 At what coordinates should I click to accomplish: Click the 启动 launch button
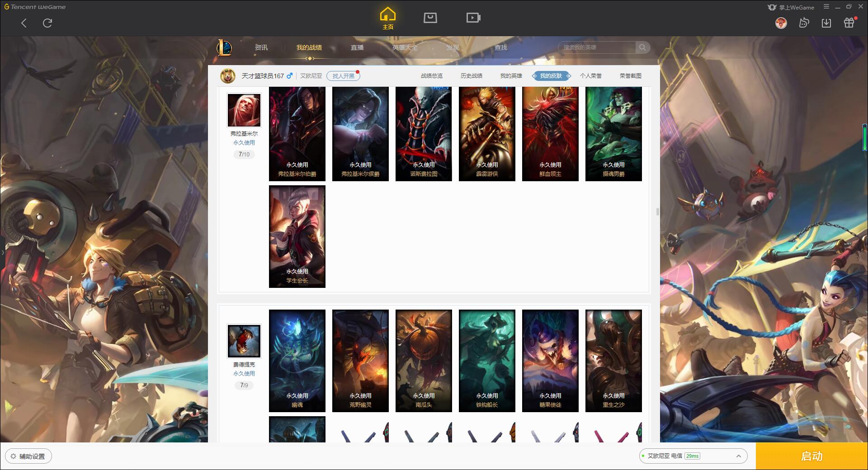click(812, 456)
